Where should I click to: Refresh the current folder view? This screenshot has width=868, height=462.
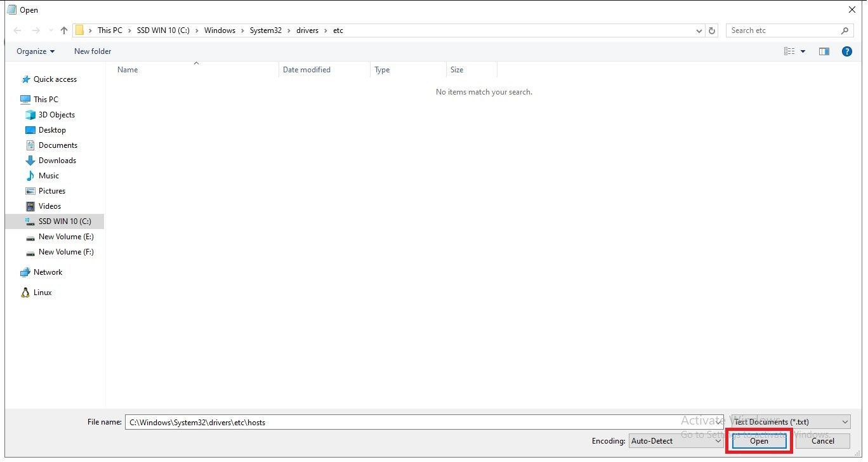(711, 30)
